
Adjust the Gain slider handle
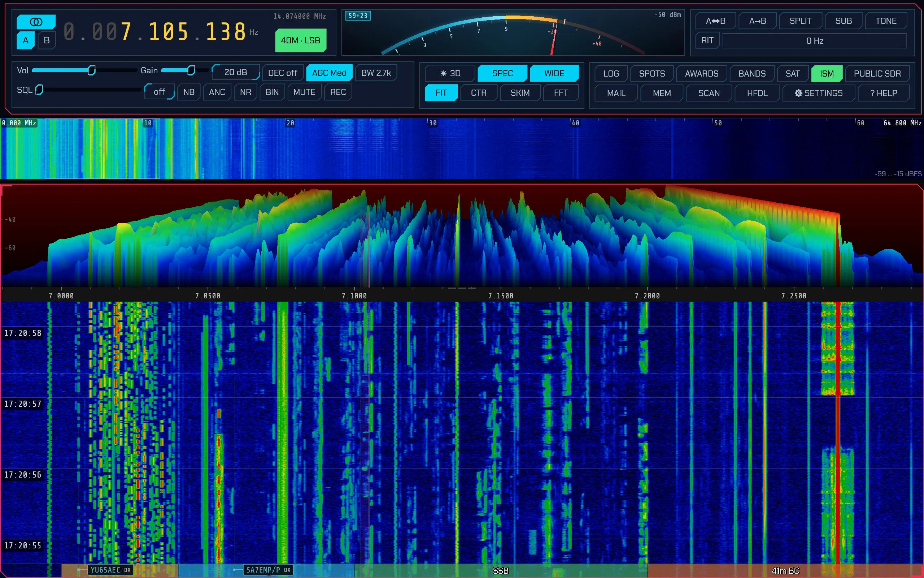(191, 70)
